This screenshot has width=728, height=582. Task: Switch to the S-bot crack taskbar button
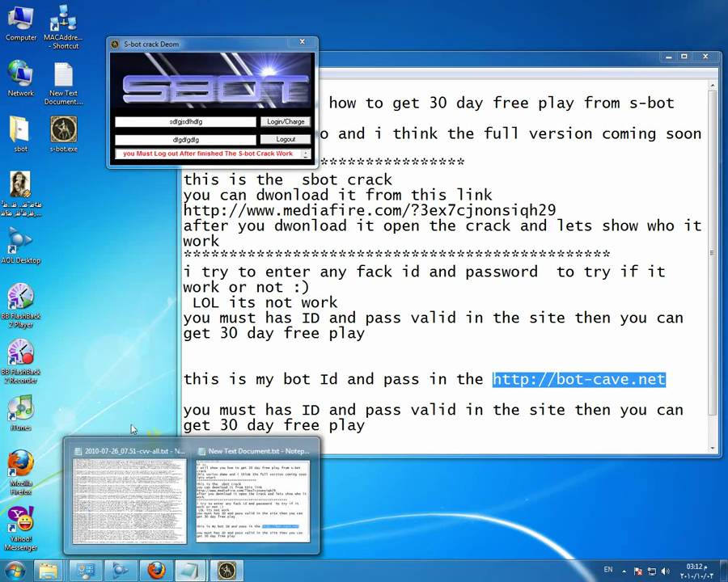tap(226, 571)
